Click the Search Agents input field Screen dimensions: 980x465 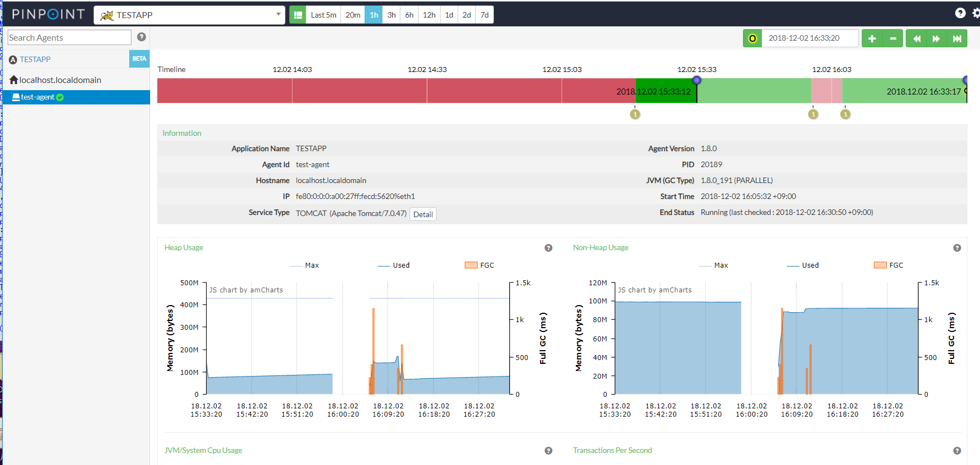tap(69, 37)
